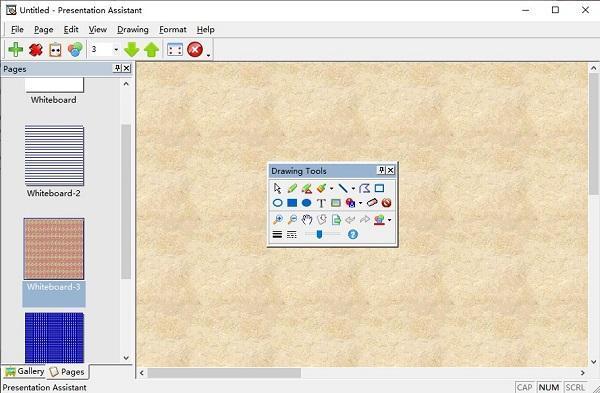Switch to full screen mode icon
The width and height of the screenshot is (600, 393).
click(x=175, y=50)
